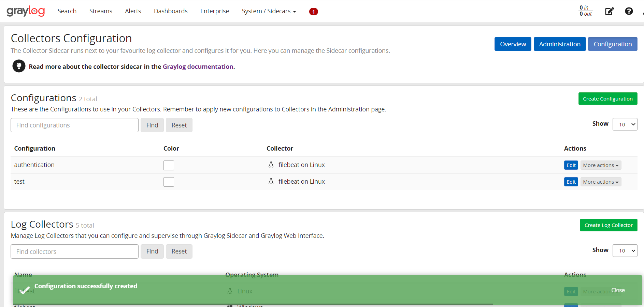The height and width of the screenshot is (307, 644).
Task: Click inside Find configurations field
Action: [74, 125]
